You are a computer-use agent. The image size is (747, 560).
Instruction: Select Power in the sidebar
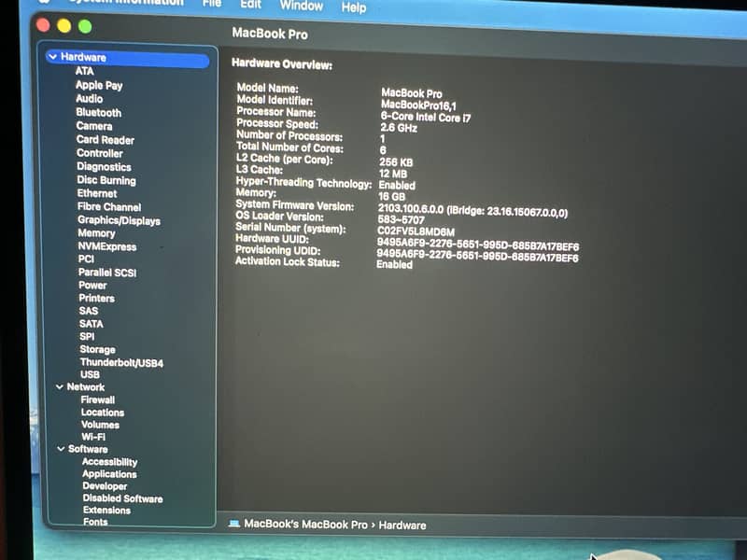click(92, 286)
